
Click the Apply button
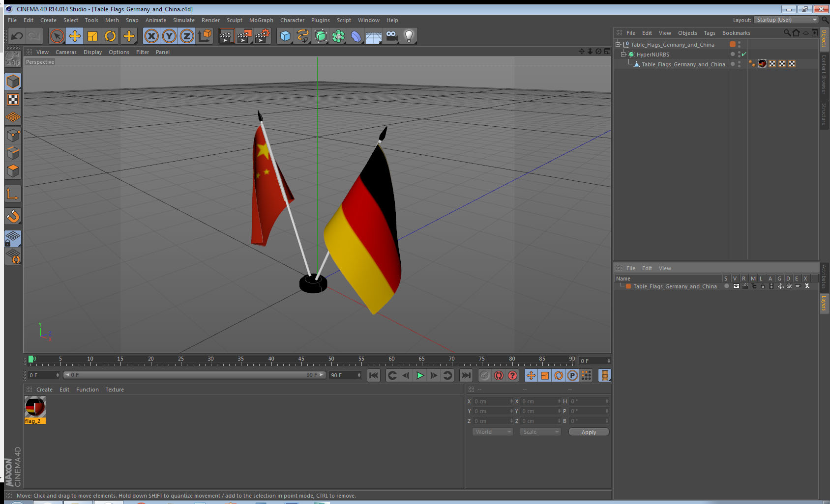pyautogui.click(x=589, y=432)
